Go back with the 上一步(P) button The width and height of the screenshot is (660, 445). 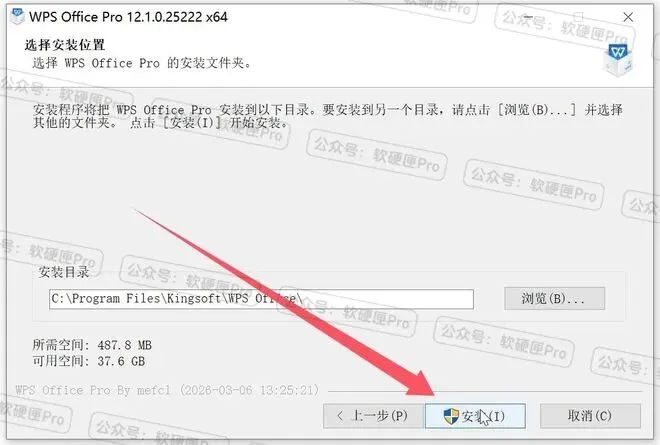(x=373, y=416)
